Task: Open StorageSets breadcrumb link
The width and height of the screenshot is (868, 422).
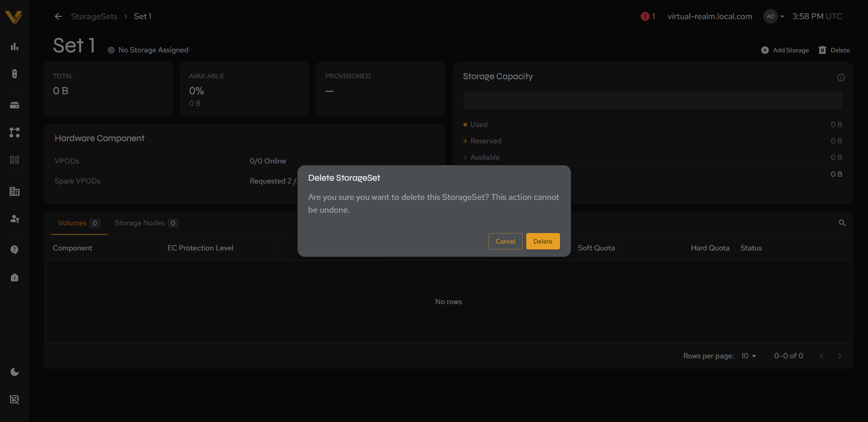Action: coord(94,16)
